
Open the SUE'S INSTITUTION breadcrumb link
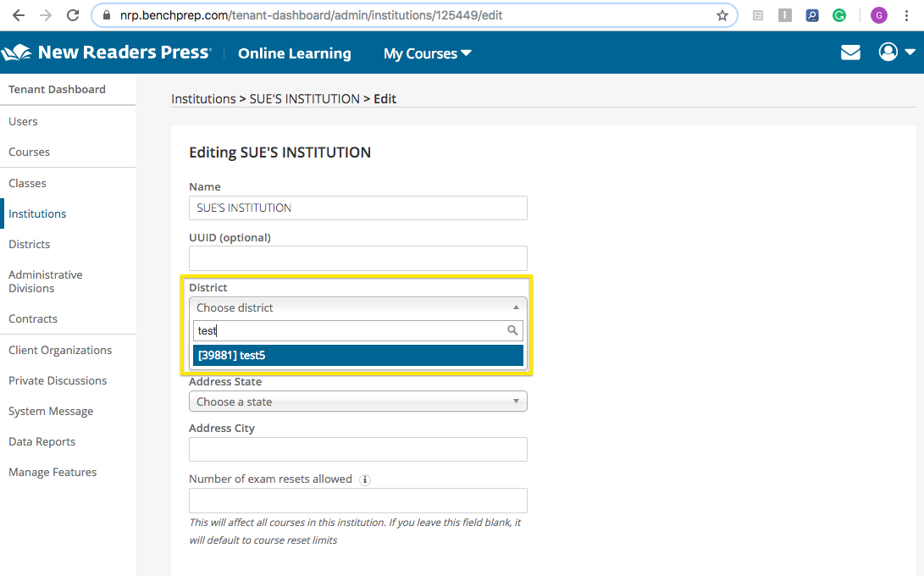[x=304, y=99]
